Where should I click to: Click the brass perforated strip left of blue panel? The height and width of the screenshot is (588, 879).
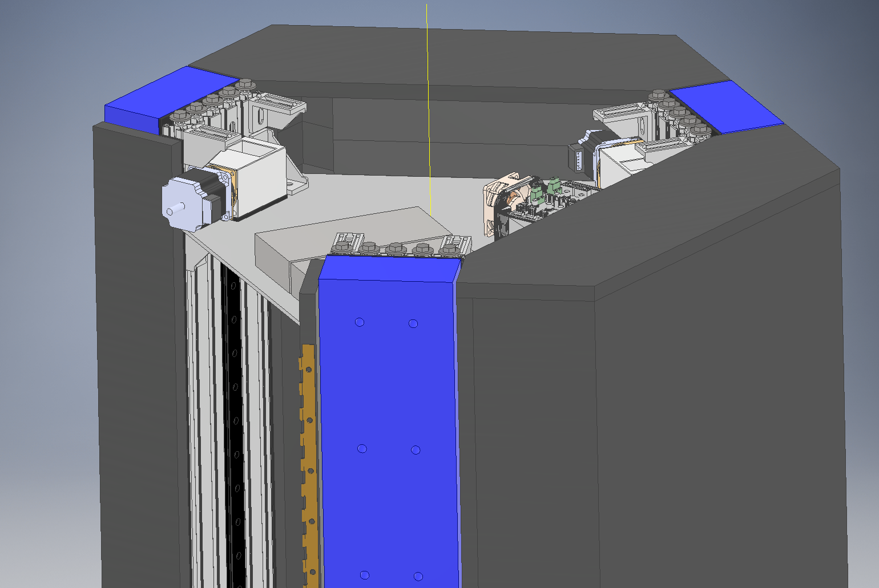coord(309,465)
